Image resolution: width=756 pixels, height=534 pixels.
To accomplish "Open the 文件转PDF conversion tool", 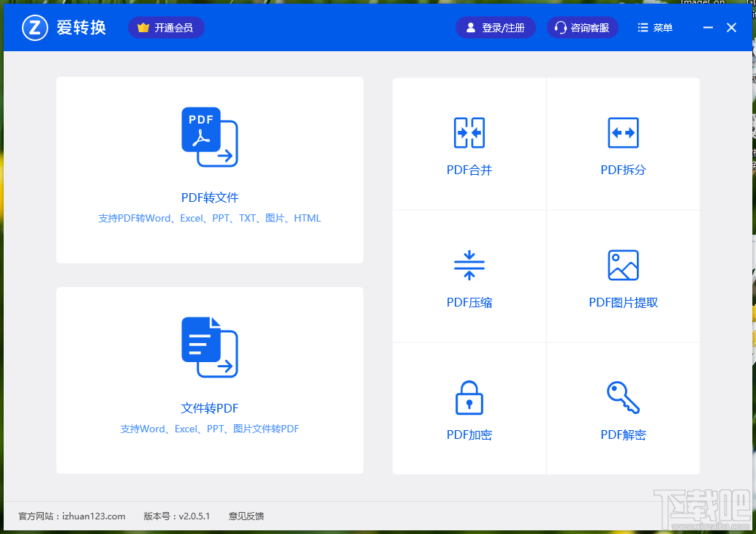I will coord(209,380).
